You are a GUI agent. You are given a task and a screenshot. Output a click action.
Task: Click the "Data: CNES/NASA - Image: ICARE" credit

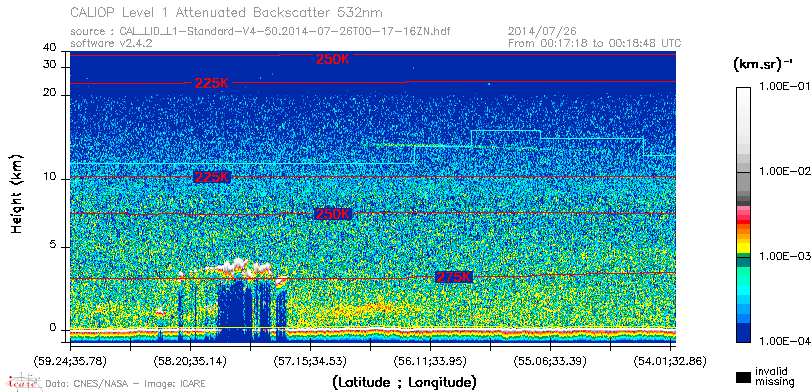[x=125, y=384]
